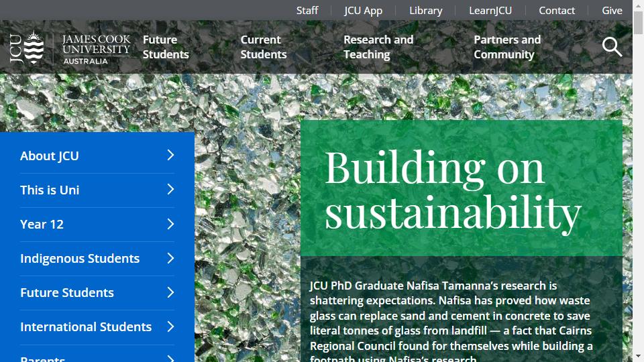Open the LearnJCU link
The height and width of the screenshot is (362, 644).
click(x=490, y=10)
